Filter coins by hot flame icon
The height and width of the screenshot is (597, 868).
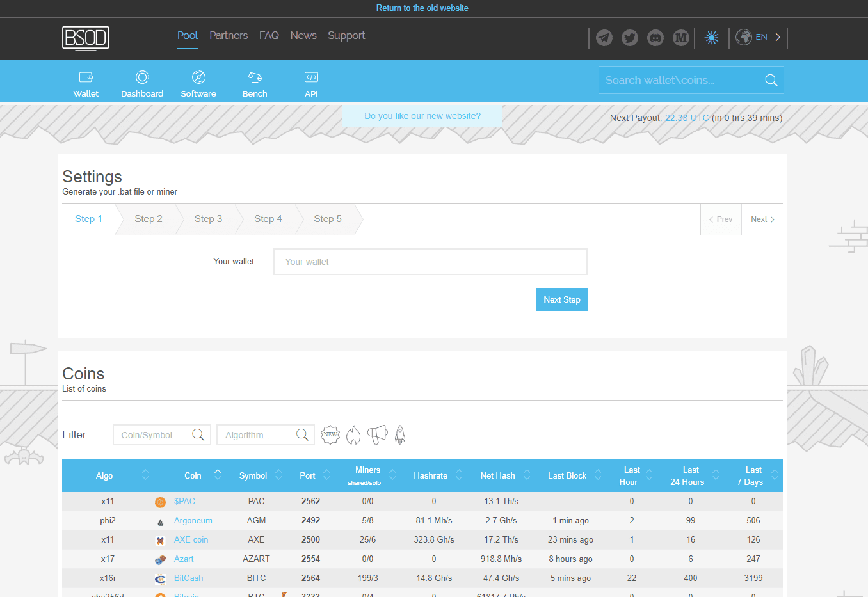click(x=353, y=434)
